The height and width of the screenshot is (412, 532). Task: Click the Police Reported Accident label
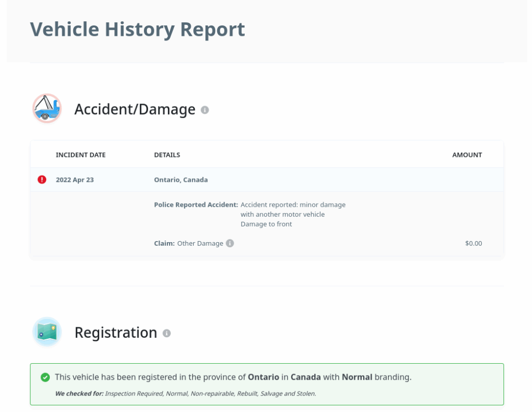pos(196,205)
